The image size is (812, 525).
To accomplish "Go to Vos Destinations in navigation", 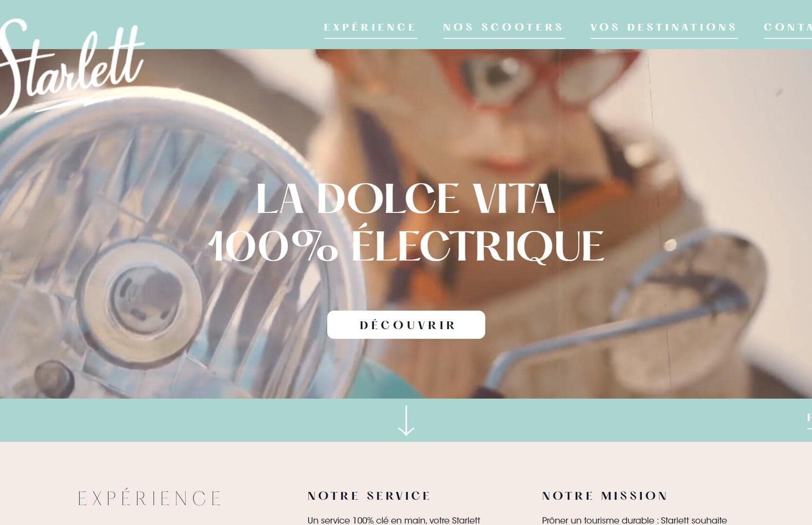I will coord(664,28).
